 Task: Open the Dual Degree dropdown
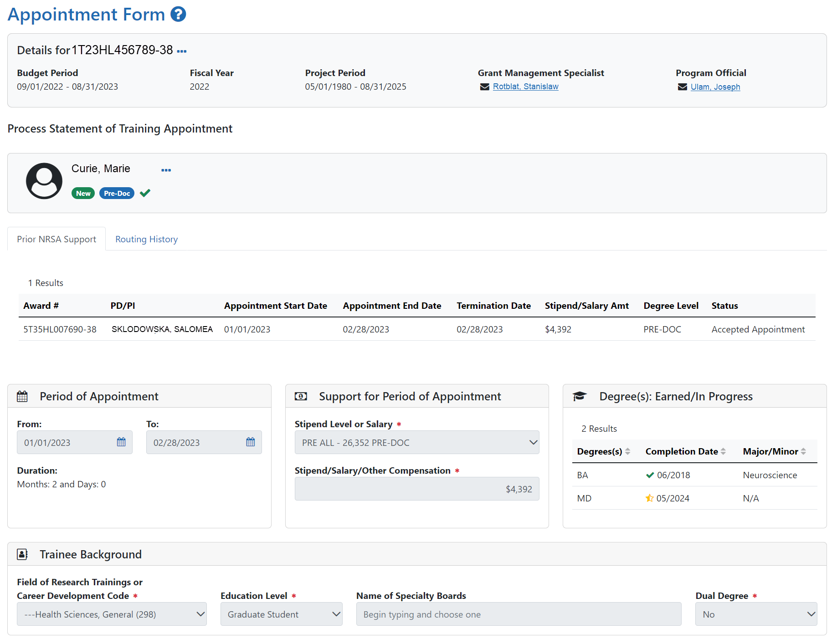[756, 614]
